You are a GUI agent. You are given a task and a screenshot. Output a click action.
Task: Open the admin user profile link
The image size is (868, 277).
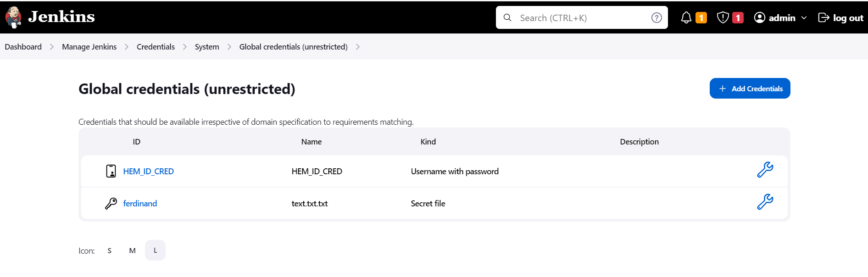(x=782, y=17)
